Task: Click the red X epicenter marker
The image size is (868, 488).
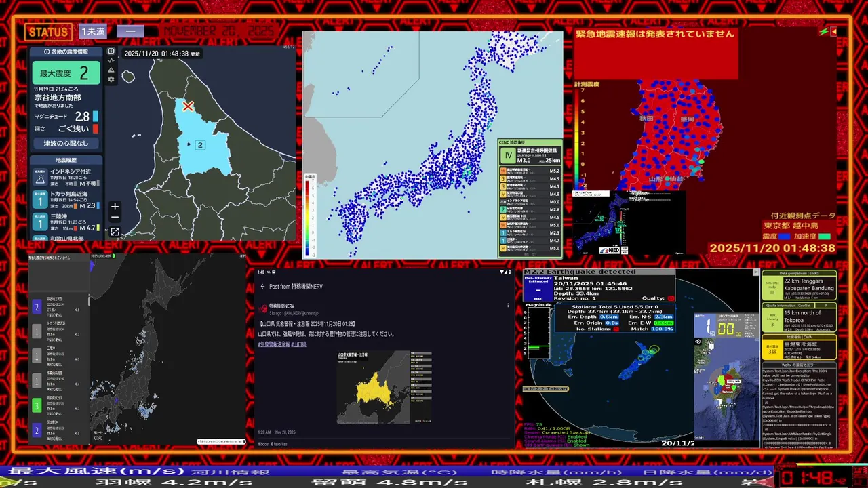Action: [188, 106]
